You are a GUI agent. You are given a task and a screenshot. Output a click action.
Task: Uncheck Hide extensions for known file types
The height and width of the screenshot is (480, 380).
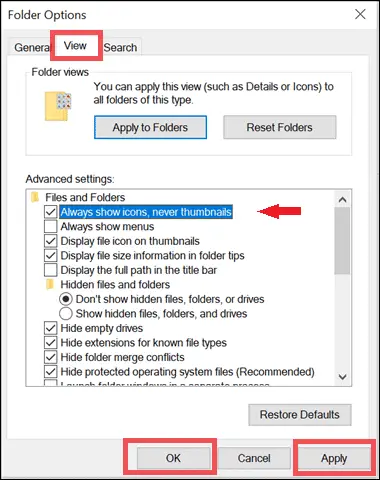coord(50,343)
